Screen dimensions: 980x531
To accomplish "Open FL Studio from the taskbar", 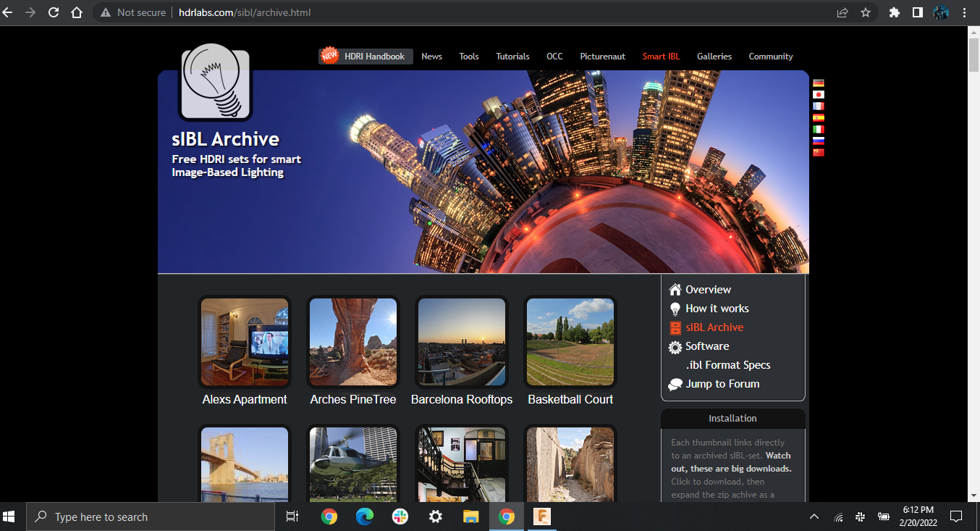I will point(541,517).
